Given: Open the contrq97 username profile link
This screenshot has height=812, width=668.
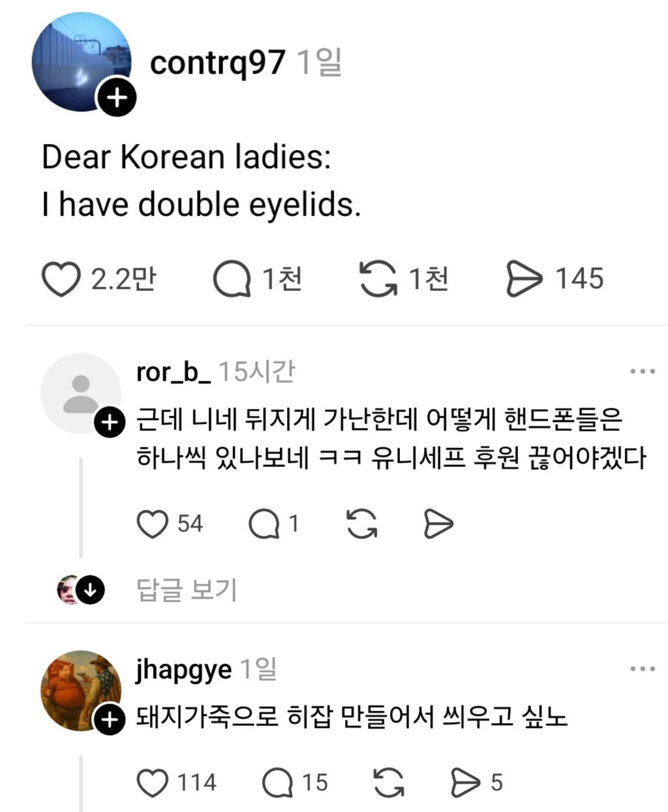Looking at the screenshot, I should coord(217,63).
